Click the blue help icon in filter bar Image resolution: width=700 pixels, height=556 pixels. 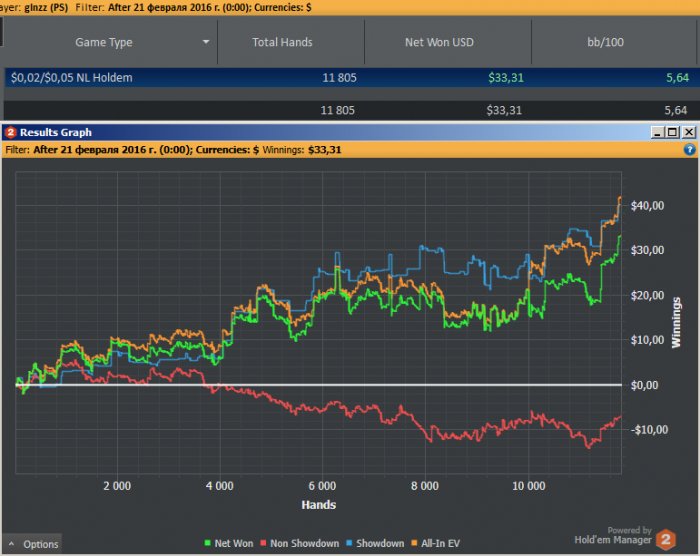click(689, 150)
